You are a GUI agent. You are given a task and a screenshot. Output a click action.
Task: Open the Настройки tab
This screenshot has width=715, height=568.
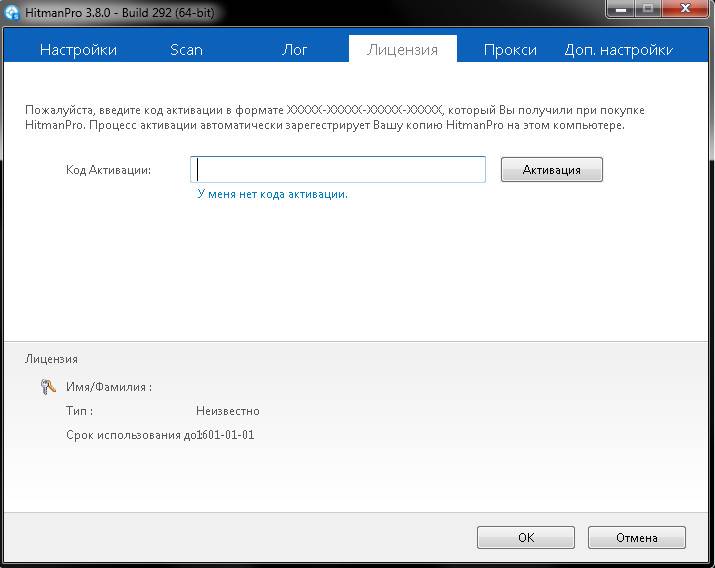[x=78, y=49]
